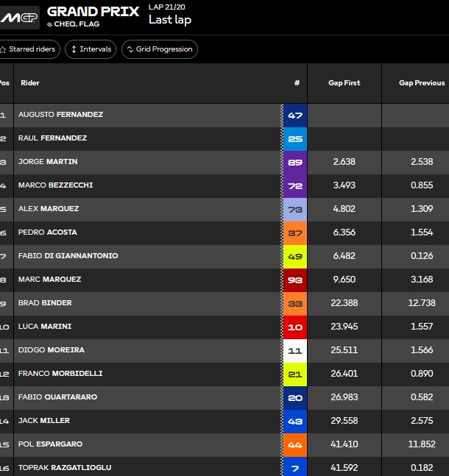Image resolution: width=449 pixels, height=476 pixels.
Task: Click Gap First value 2.638
Action: click(344, 162)
